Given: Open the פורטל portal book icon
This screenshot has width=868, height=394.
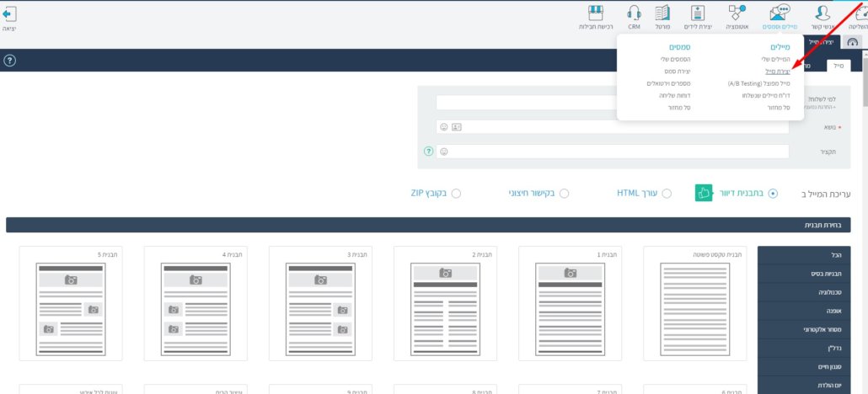Looking at the screenshot, I should pyautogui.click(x=662, y=13).
